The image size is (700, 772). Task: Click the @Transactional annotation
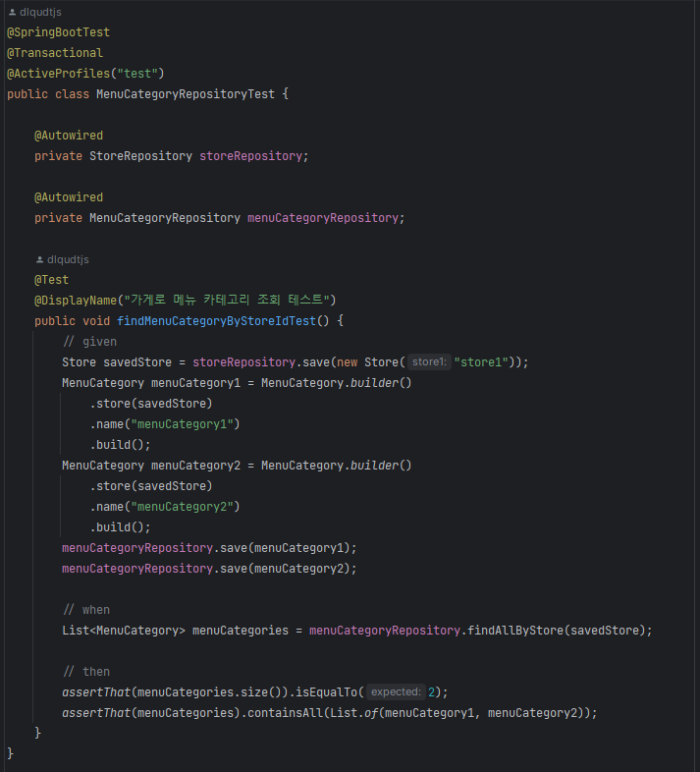pyautogui.click(x=55, y=53)
